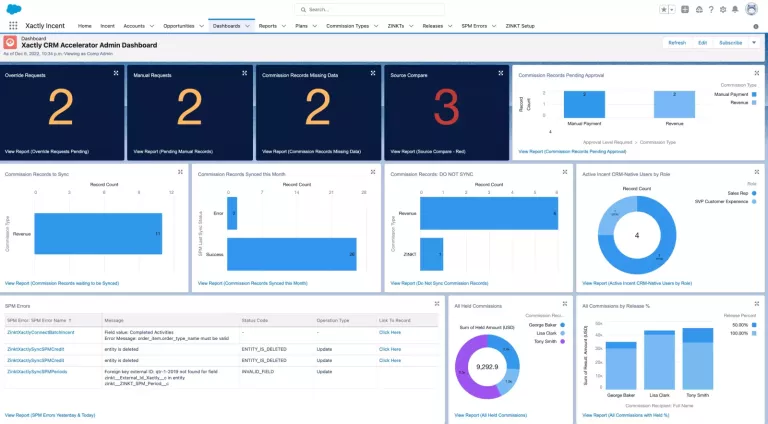Expand Active Incent Users by Role chart
768x424 pixels.
[x=757, y=172]
